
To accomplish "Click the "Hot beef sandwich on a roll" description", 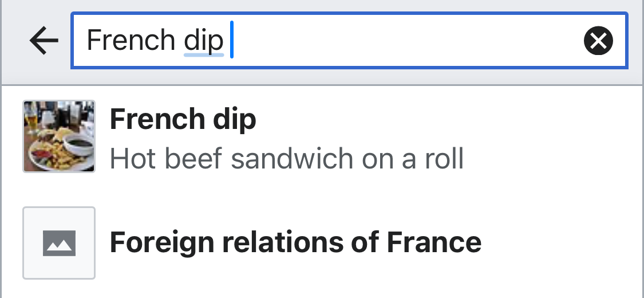I will coord(286,158).
